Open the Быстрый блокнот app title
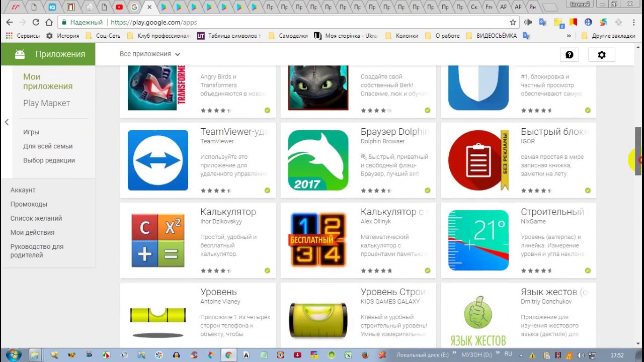The image size is (644, 362). (x=554, y=132)
